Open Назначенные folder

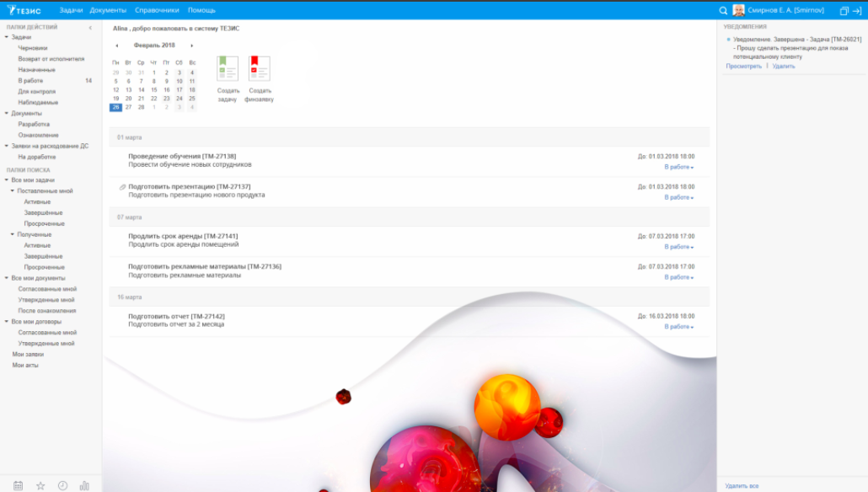pyautogui.click(x=36, y=70)
